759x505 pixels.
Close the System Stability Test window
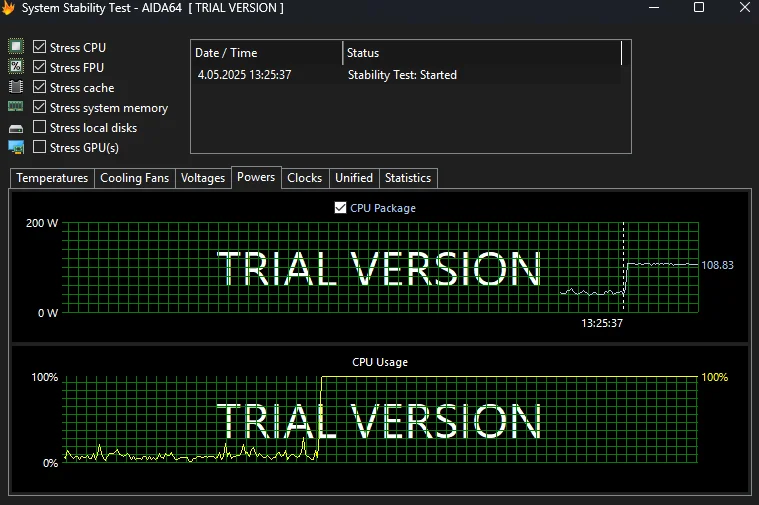coord(745,7)
